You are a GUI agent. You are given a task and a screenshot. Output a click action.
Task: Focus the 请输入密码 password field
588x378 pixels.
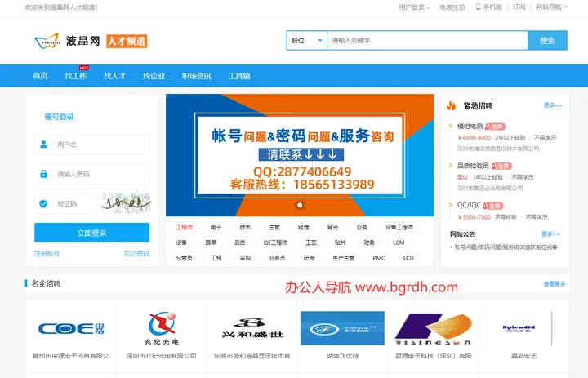[x=92, y=174]
